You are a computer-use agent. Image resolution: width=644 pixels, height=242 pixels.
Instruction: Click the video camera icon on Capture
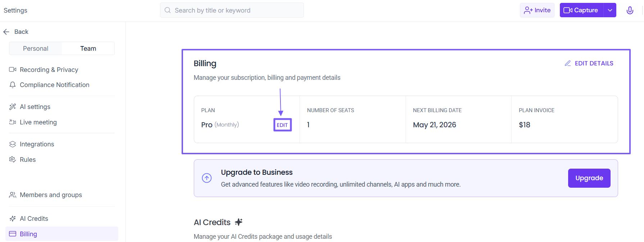pos(568,10)
